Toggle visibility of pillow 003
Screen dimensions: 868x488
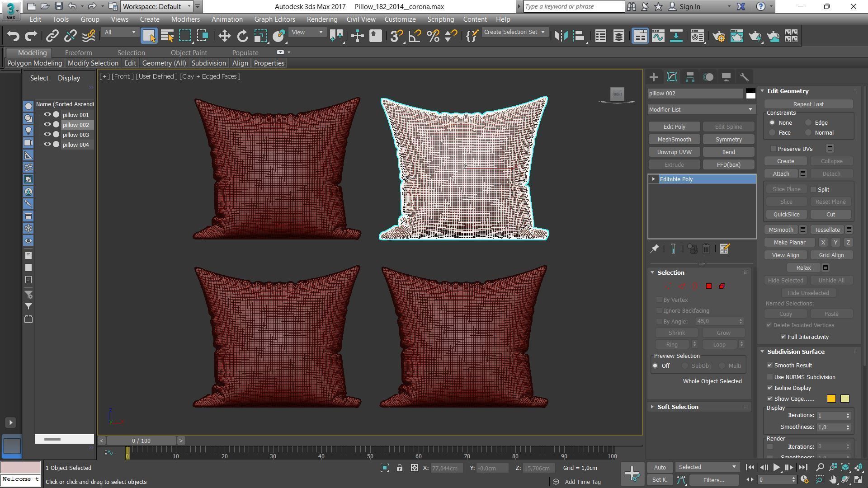point(47,135)
